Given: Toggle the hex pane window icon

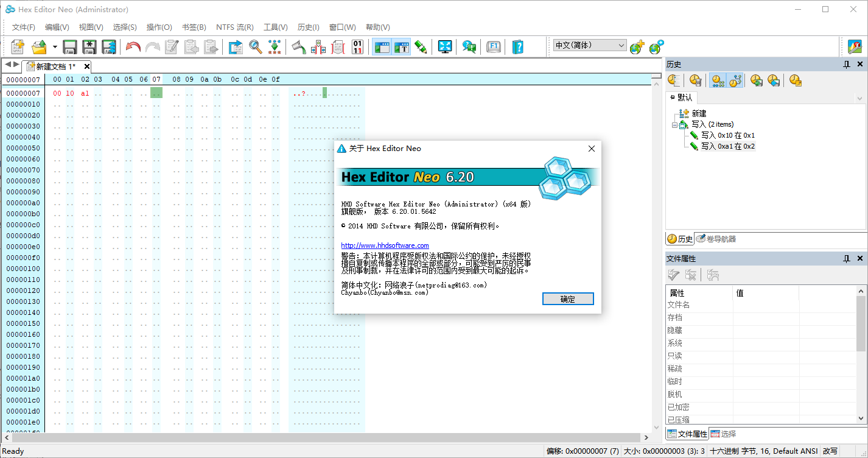Looking at the screenshot, I should pos(382,47).
